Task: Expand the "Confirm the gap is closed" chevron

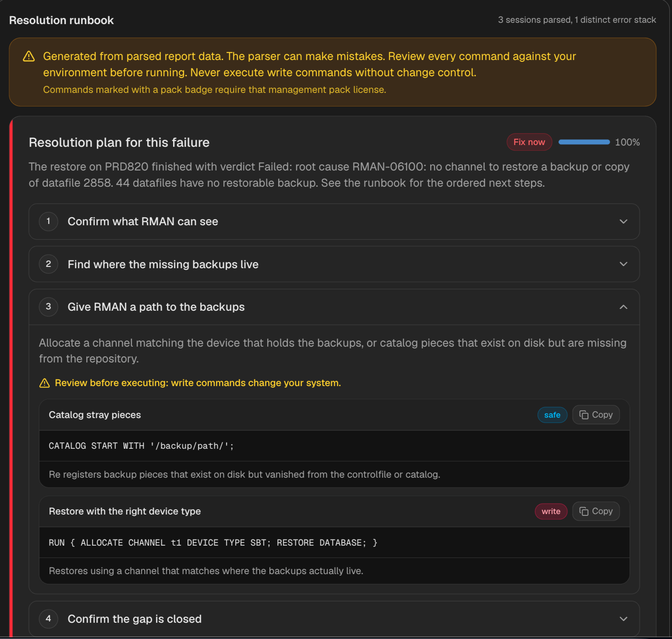Action: point(623,618)
